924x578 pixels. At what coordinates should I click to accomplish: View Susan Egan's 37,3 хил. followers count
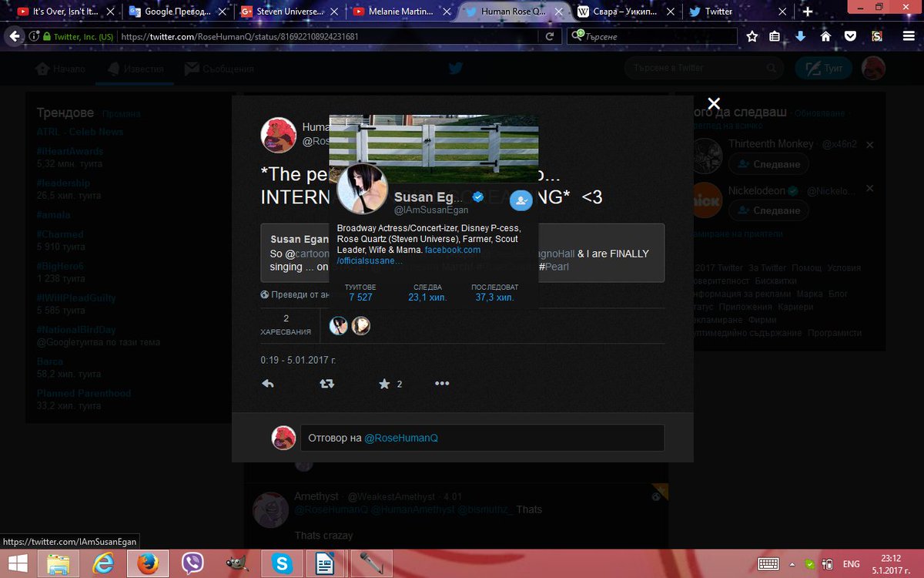[494, 293]
